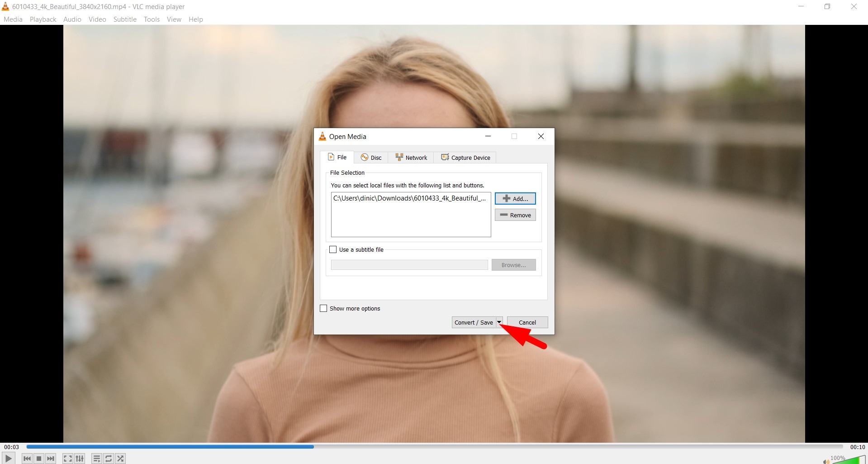The width and height of the screenshot is (868, 464).
Task: Minimize the VLC media player window
Action: click(801, 6)
